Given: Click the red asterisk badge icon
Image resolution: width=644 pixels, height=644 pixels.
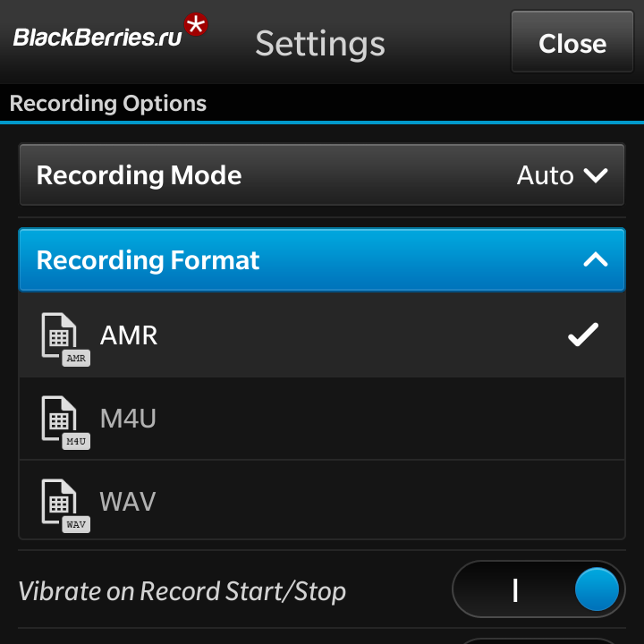Looking at the screenshot, I should pos(195,25).
